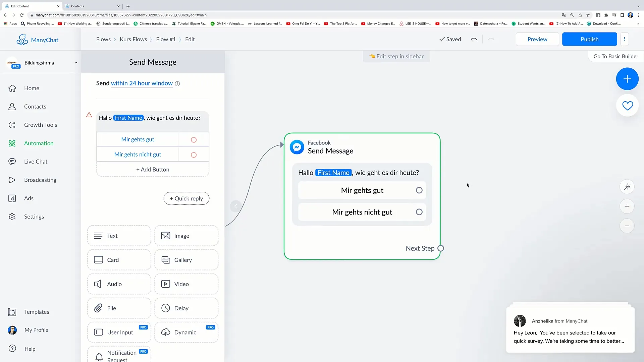
Task: Add a Delay block
Action: click(x=186, y=308)
